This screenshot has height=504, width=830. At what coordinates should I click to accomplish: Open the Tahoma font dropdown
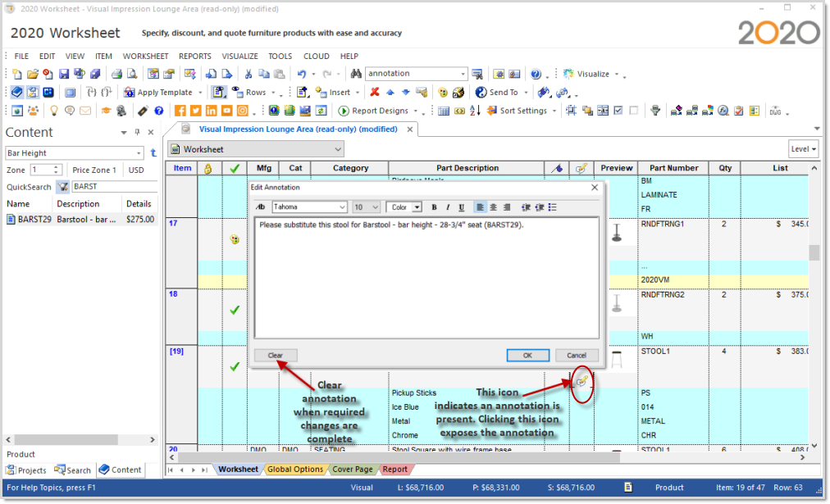point(342,207)
